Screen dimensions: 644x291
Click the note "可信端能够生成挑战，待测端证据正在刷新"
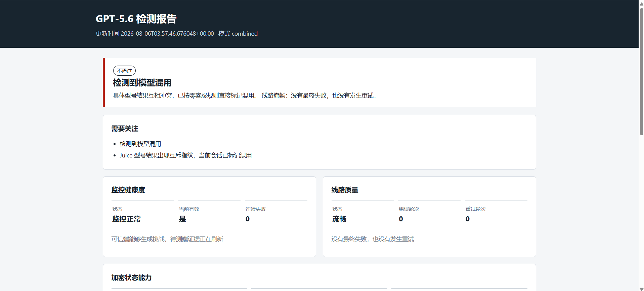(167, 239)
